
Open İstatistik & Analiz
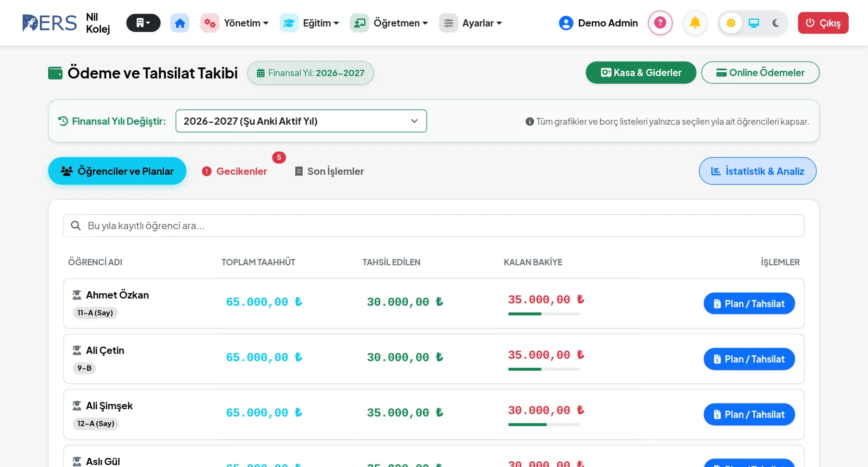click(757, 171)
